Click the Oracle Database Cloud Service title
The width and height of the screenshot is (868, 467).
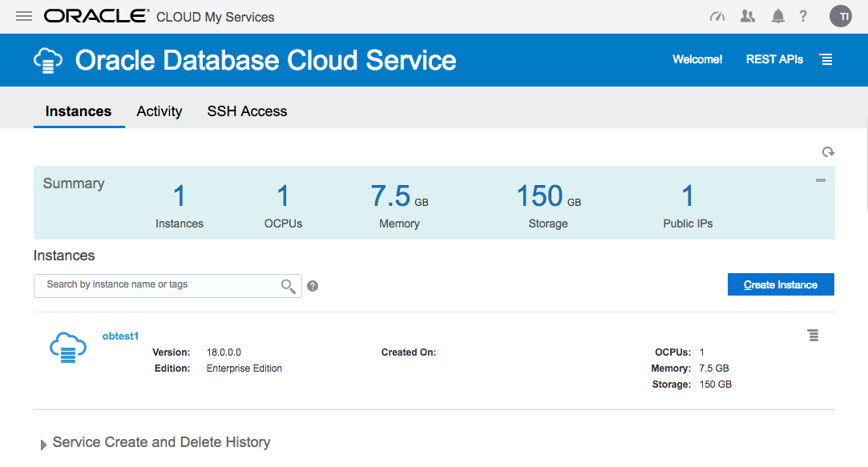click(266, 60)
